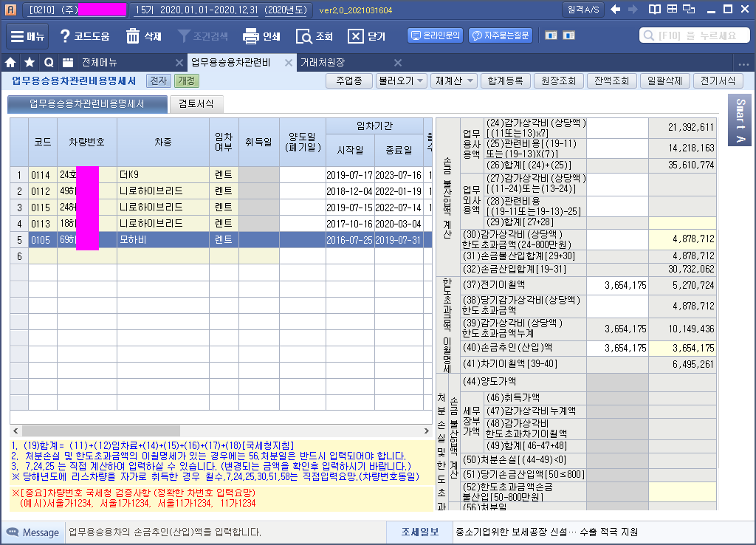Select the 더K9 vehicle row
Screen dimensions: 756x545
coord(162,175)
